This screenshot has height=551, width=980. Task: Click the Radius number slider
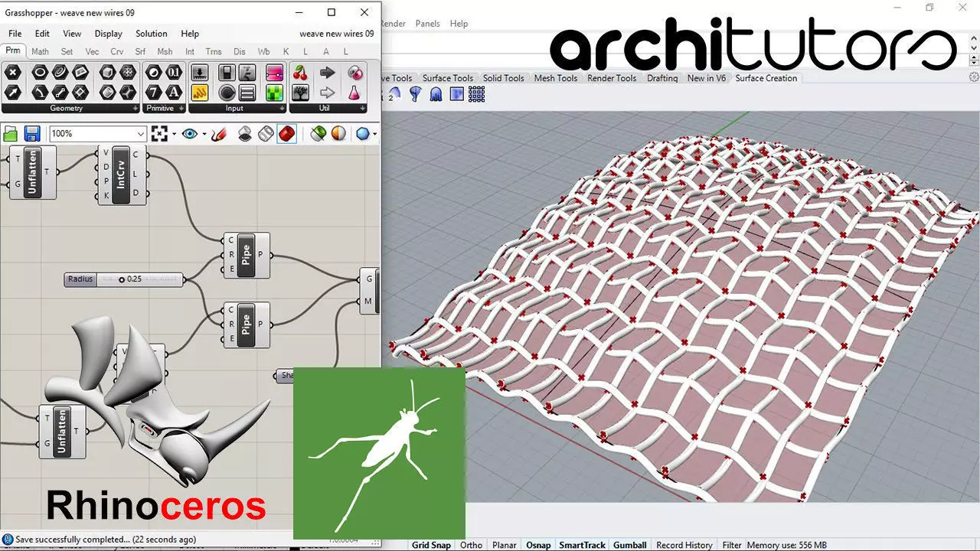(x=124, y=279)
